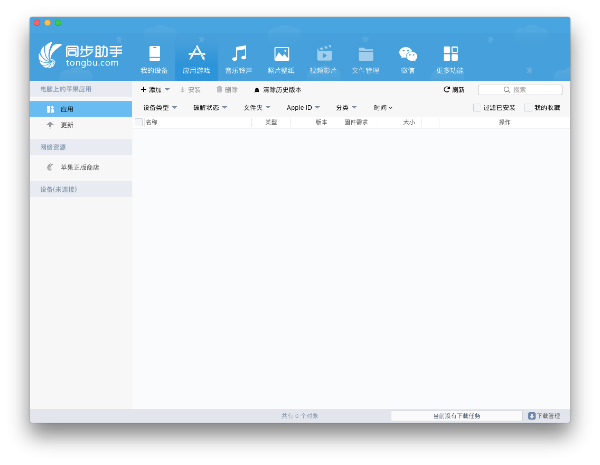Sort by the size column header
This screenshot has height=465, width=600.
[409, 122]
